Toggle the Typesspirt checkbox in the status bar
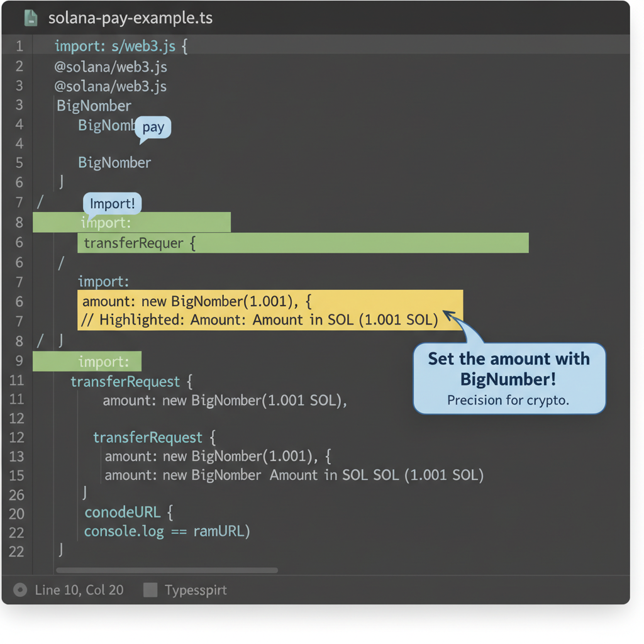The image size is (644, 644). point(149,590)
